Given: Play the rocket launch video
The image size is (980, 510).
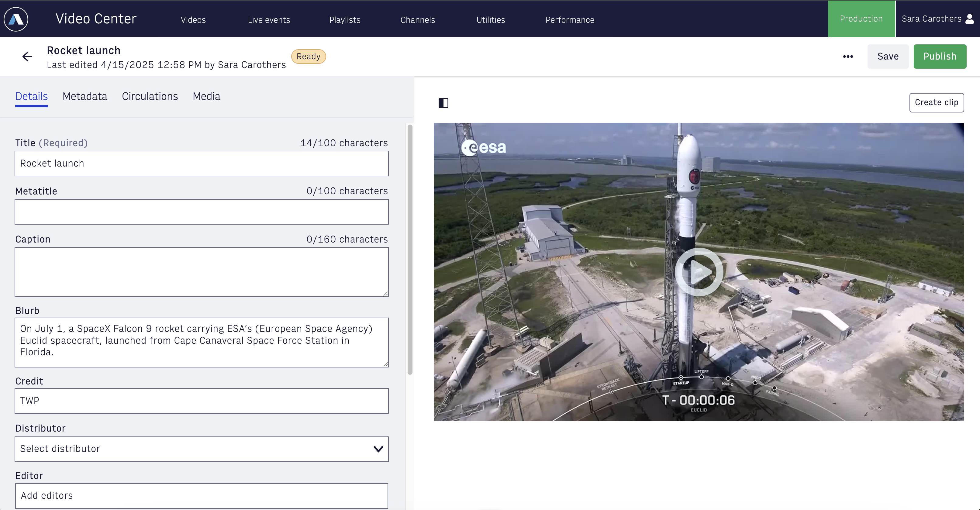Looking at the screenshot, I should point(699,272).
